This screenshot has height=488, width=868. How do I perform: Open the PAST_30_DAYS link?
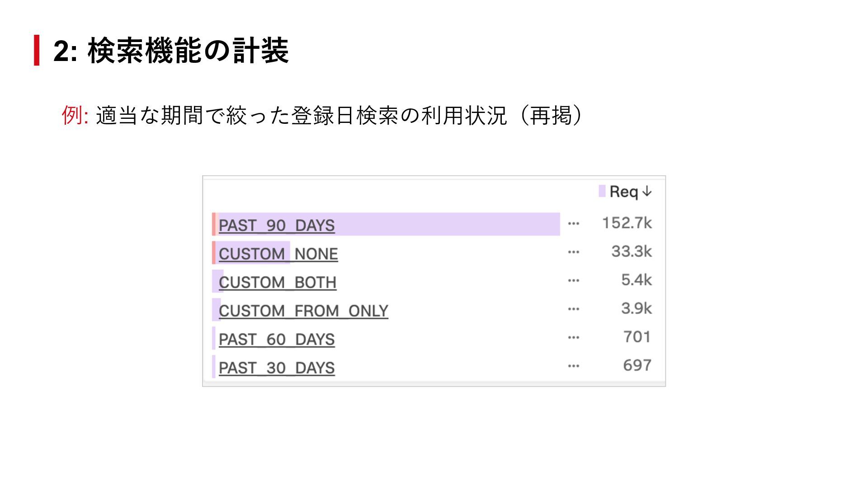click(276, 367)
